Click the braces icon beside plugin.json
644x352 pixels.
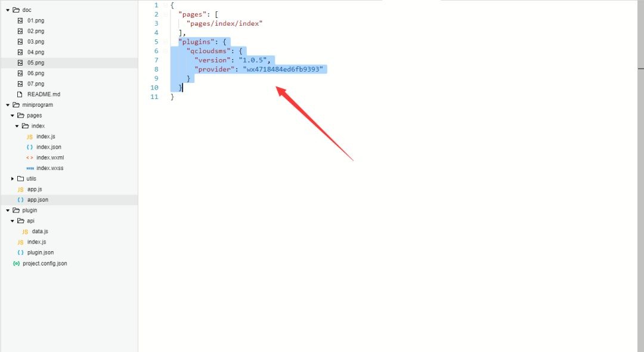(x=20, y=252)
